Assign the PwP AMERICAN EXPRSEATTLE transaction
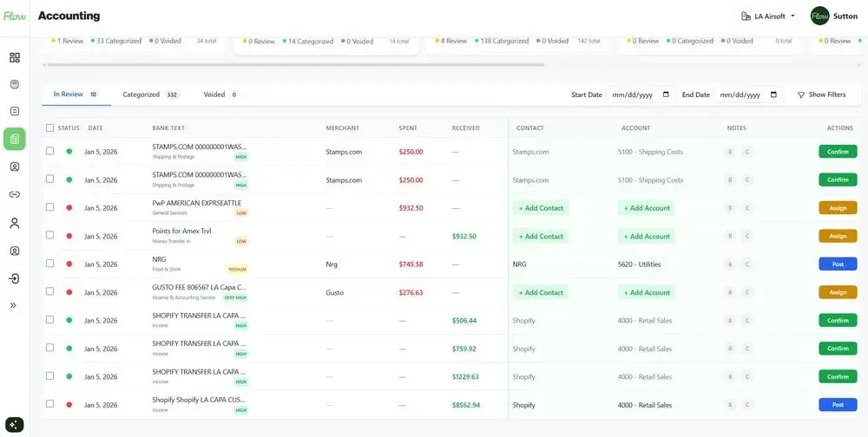 (x=838, y=208)
